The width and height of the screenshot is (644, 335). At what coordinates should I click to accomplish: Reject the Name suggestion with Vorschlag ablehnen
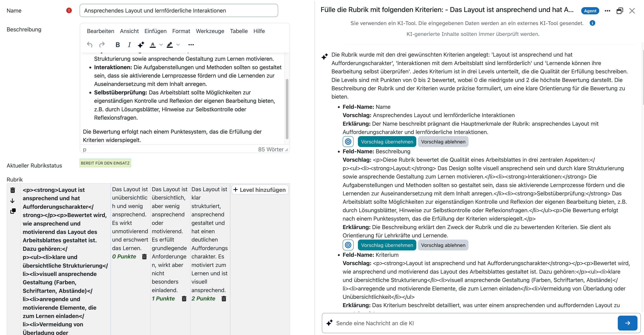click(x=443, y=142)
